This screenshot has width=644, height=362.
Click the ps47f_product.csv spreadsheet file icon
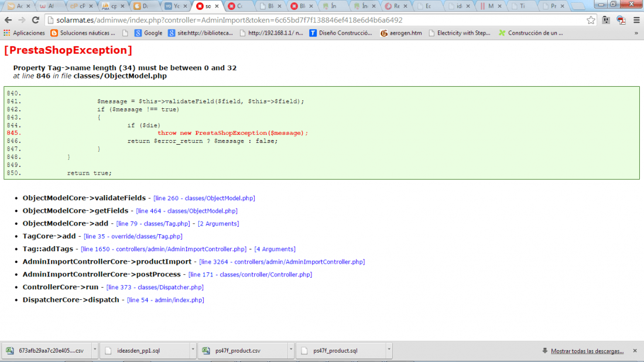[206, 350]
